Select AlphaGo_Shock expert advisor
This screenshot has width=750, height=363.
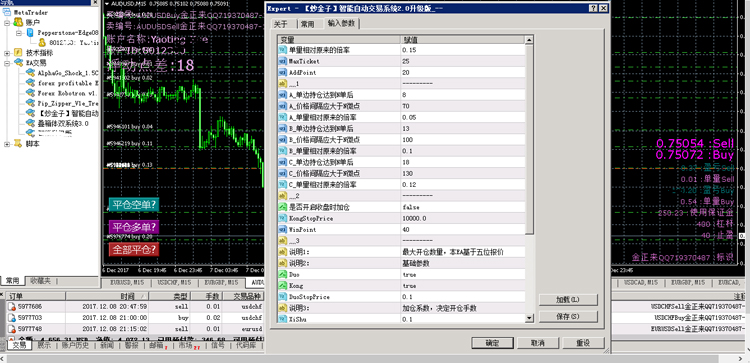(x=68, y=73)
